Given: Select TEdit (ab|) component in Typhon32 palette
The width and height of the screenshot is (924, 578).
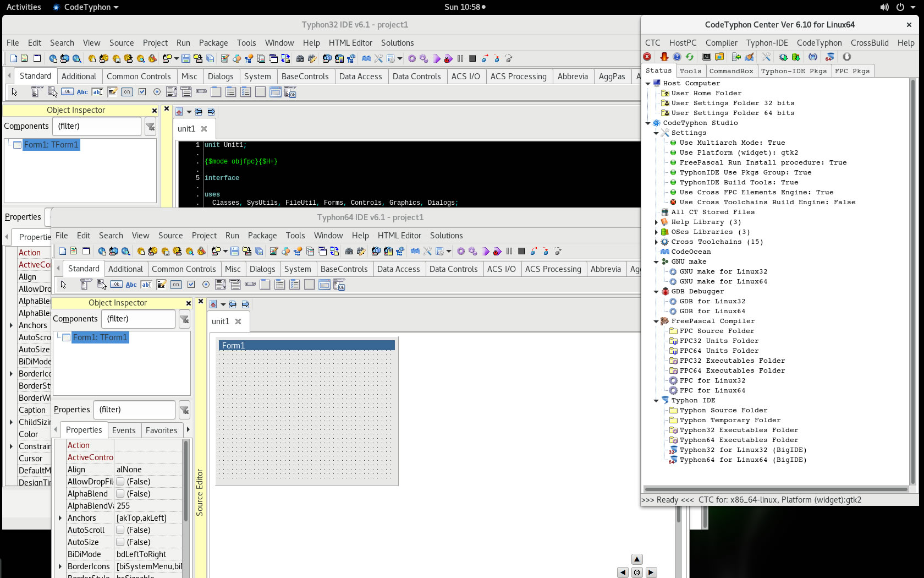Looking at the screenshot, I should pyautogui.click(x=97, y=92).
